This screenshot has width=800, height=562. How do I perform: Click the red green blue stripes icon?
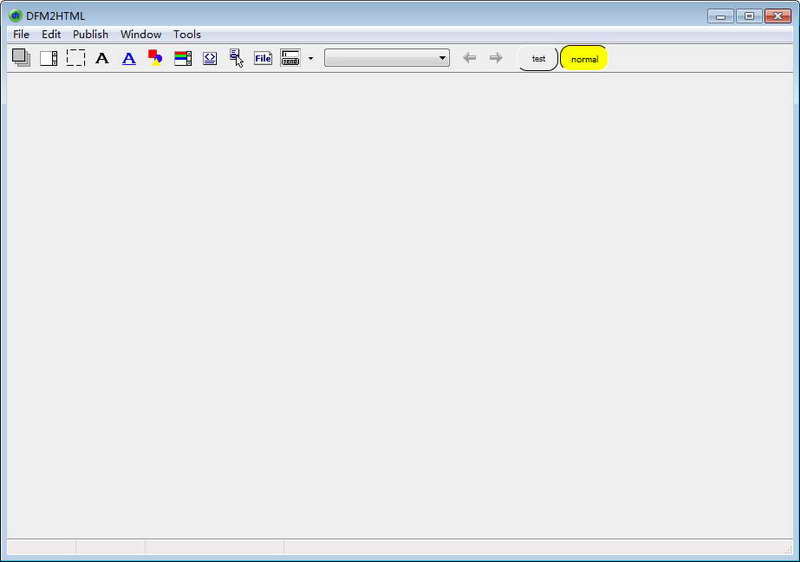[x=183, y=58]
